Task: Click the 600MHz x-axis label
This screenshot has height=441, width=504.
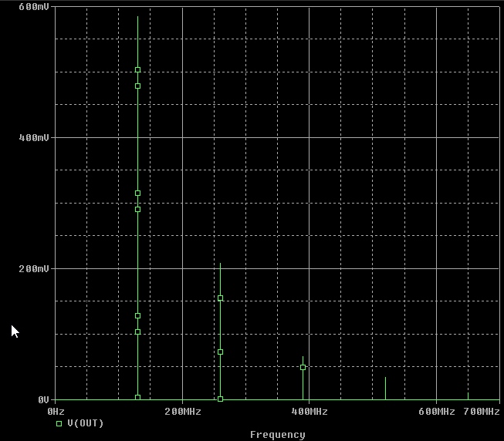Action: tap(437, 412)
